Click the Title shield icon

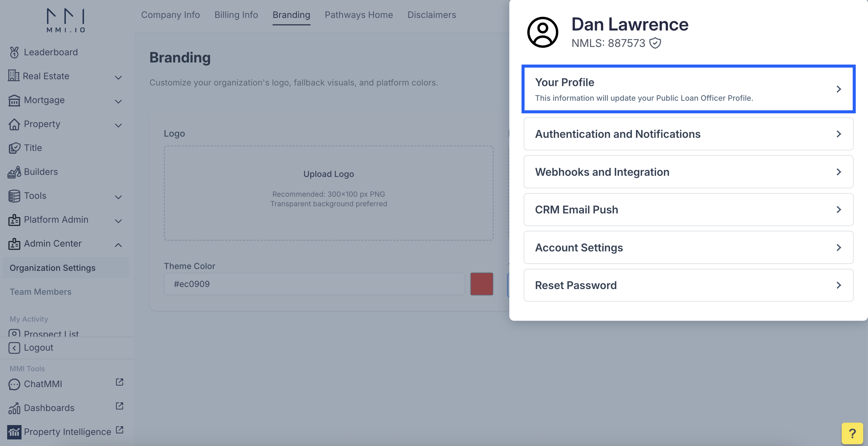(x=14, y=148)
